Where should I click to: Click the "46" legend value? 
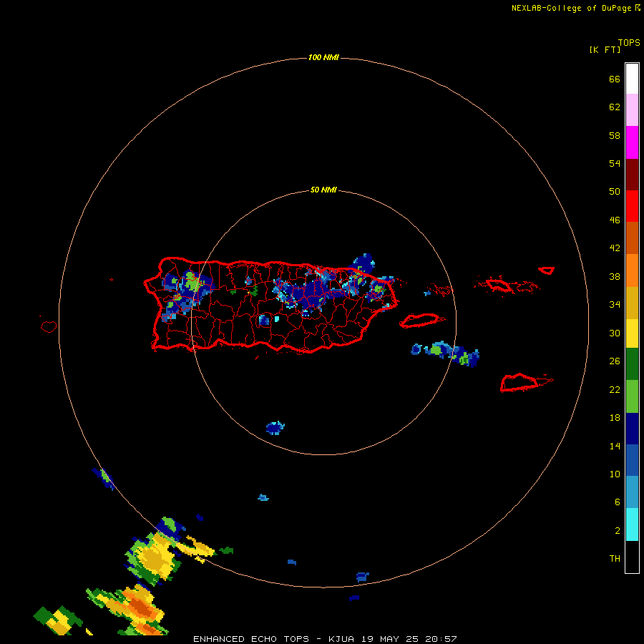pyautogui.click(x=615, y=220)
